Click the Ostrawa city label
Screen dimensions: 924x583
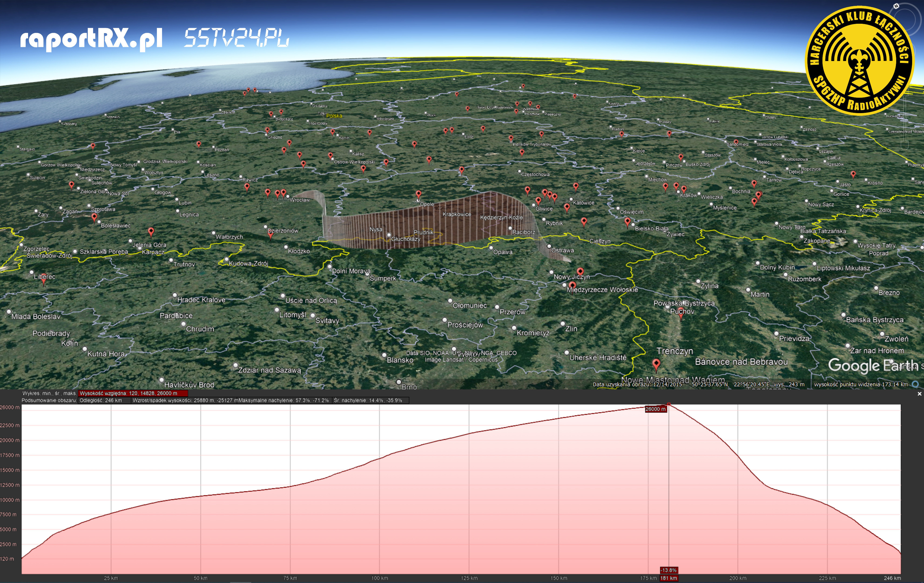[562, 250]
